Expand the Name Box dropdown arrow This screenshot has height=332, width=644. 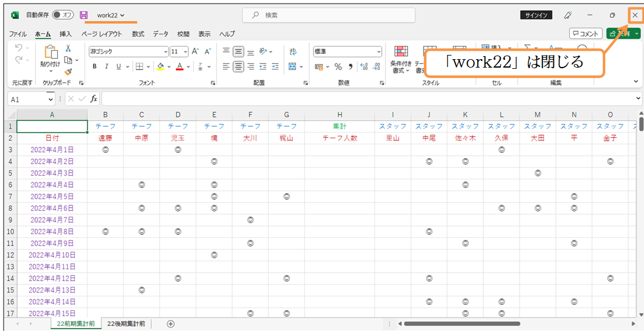tap(51, 98)
